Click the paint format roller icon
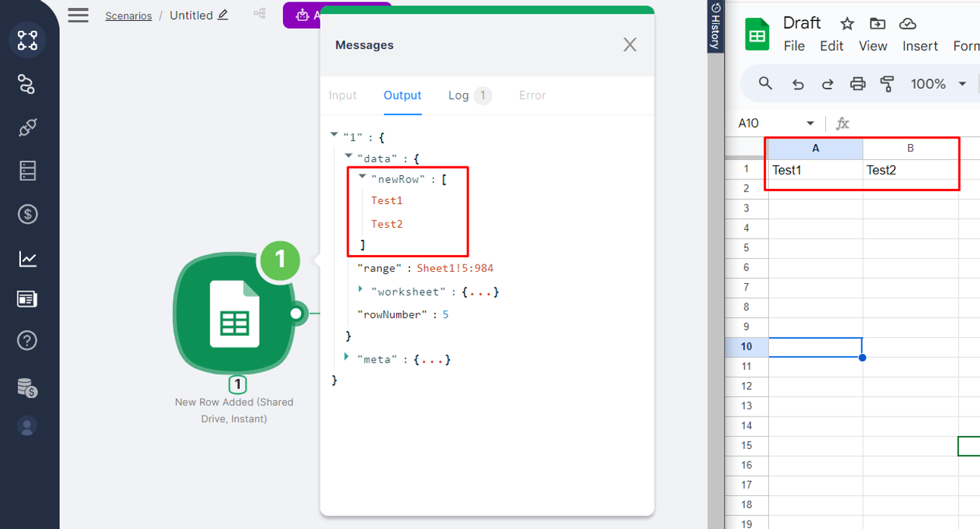 pos(887,84)
